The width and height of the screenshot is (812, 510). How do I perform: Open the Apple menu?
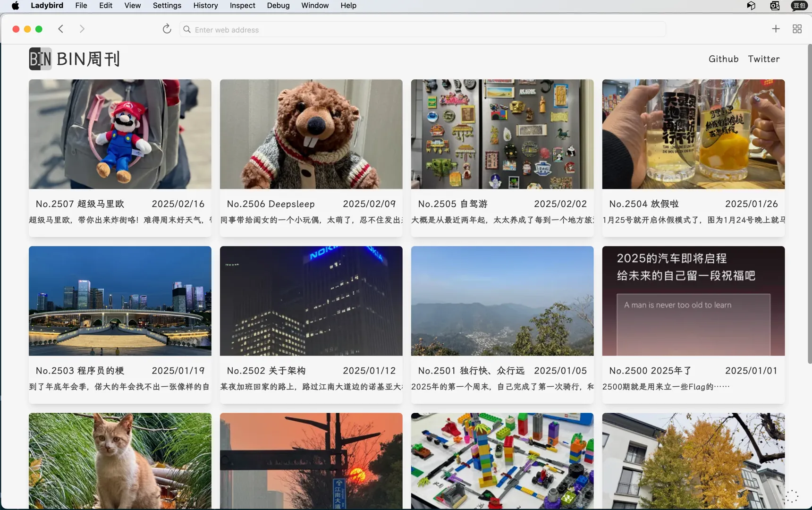[x=15, y=6]
